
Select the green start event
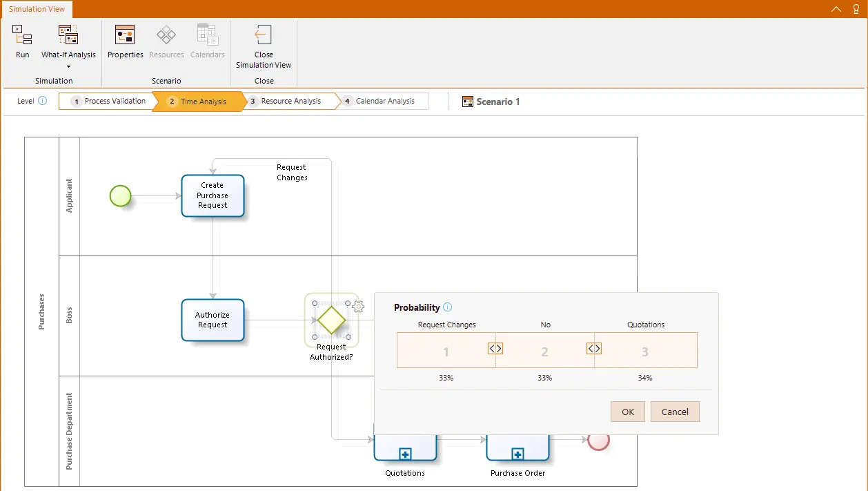120,196
